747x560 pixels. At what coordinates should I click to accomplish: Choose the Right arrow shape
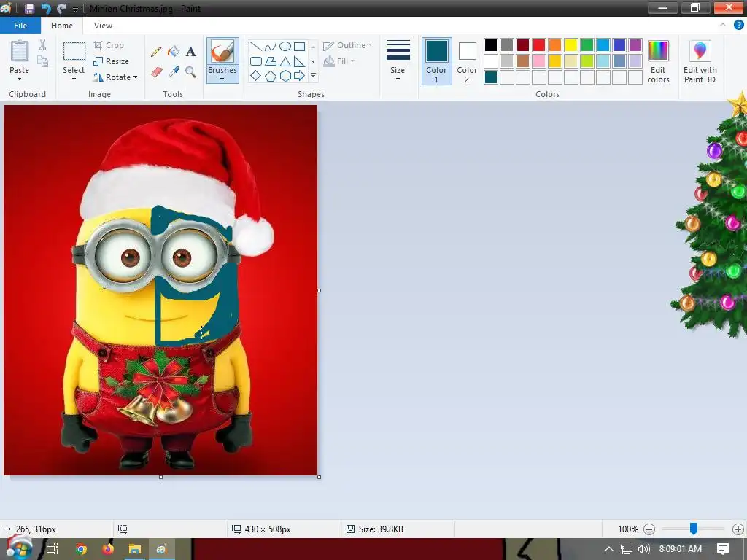click(299, 76)
